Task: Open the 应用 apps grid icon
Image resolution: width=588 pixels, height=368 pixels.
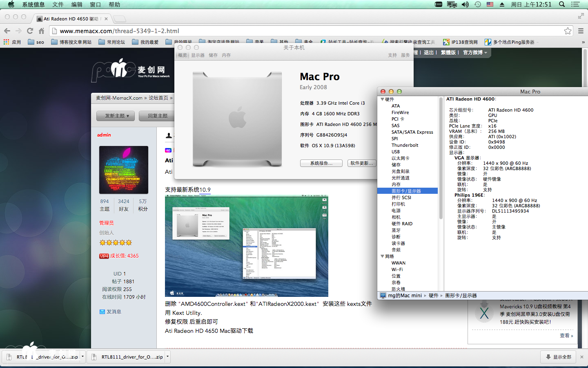Action: (6, 42)
